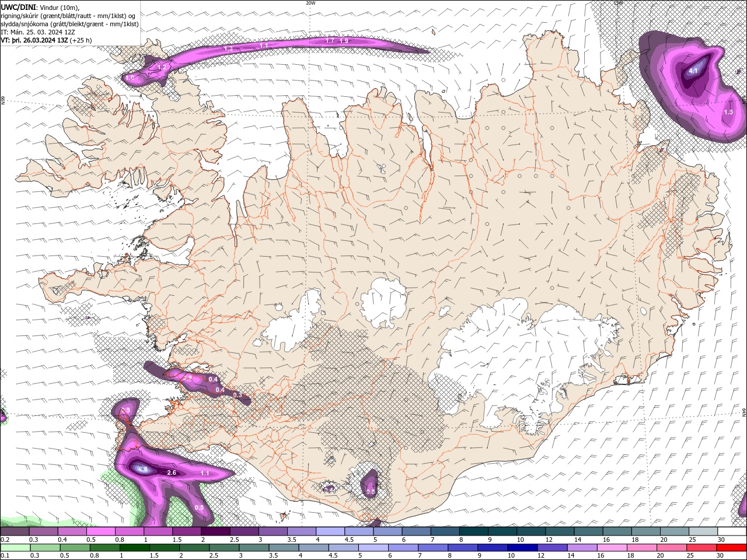Click the UWC/DINI title in the header
Viewport: 747px width, 560px height.
click(18, 6)
